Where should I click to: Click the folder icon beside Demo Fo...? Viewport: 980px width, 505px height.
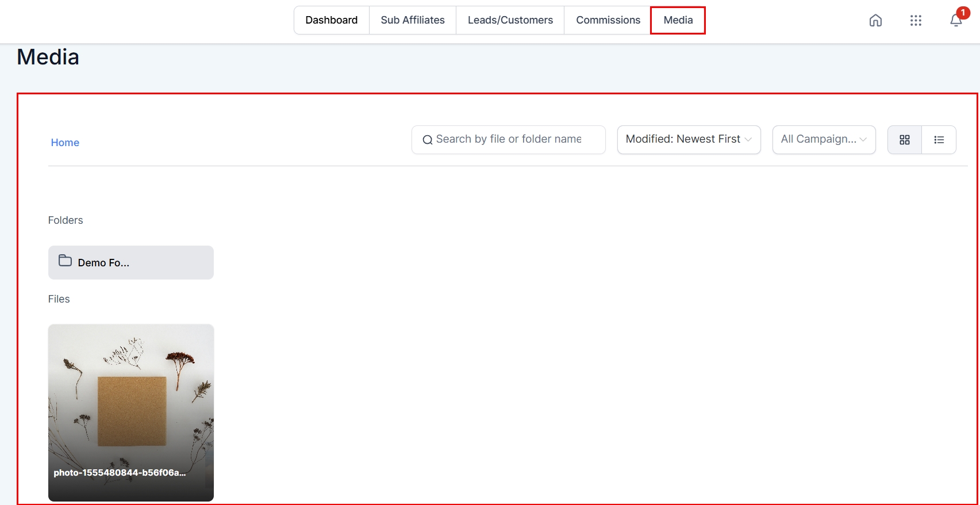pyautogui.click(x=66, y=261)
